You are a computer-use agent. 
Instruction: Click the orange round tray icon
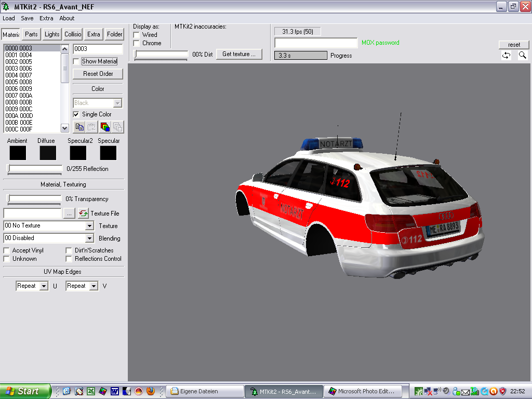click(494, 392)
